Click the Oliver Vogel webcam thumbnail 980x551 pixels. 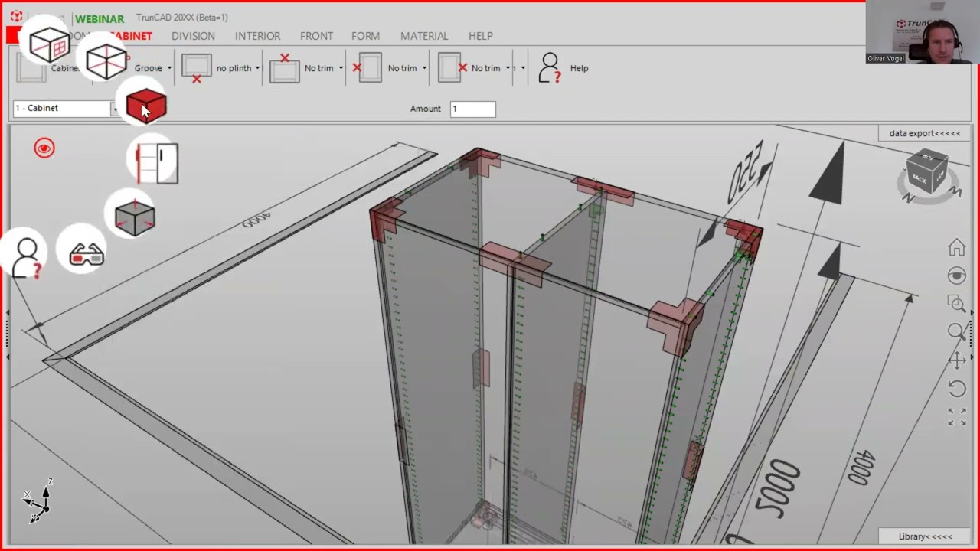(x=922, y=32)
